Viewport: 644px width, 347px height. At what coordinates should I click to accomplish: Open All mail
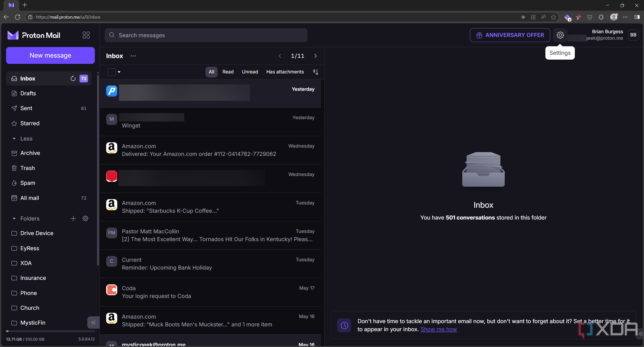(x=49, y=198)
